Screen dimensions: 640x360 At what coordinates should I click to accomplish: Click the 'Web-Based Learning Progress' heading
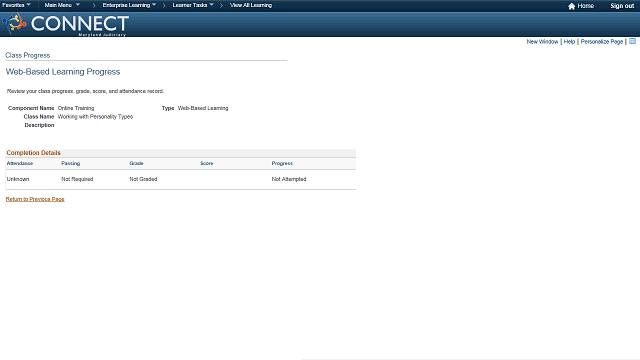coord(63,72)
